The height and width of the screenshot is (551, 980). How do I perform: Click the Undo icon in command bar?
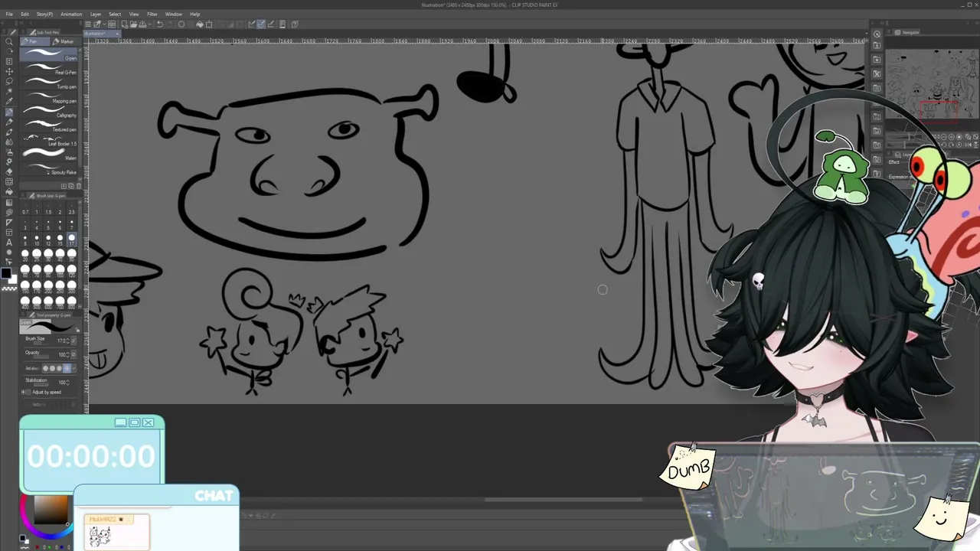tap(160, 24)
